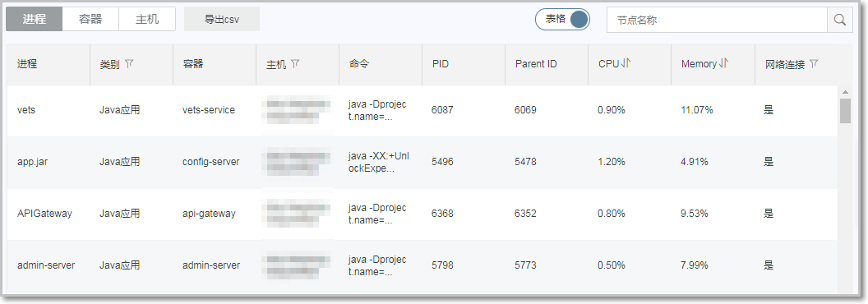Toggle the 表格 view switch
The image size is (868, 304).
pos(562,20)
